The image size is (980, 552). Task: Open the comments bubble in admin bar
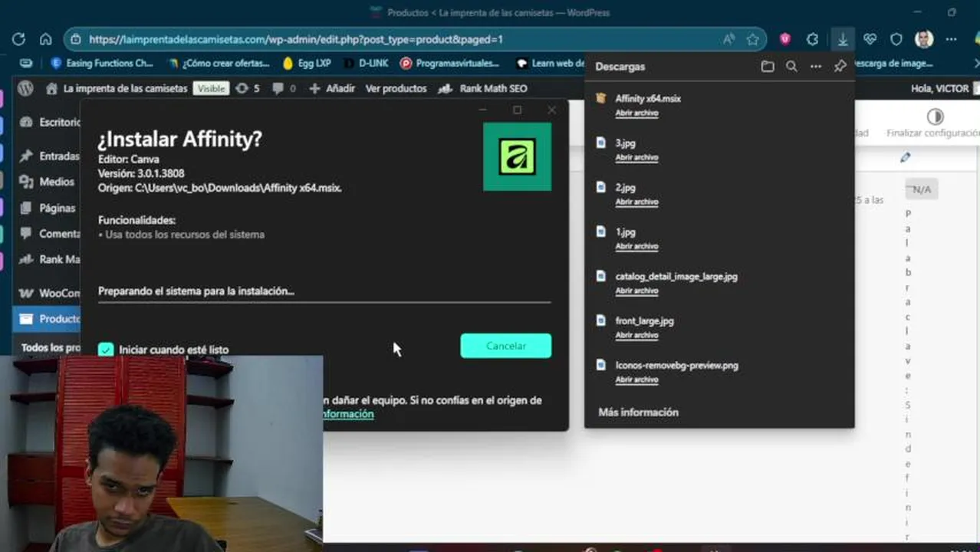pyautogui.click(x=283, y=88)
